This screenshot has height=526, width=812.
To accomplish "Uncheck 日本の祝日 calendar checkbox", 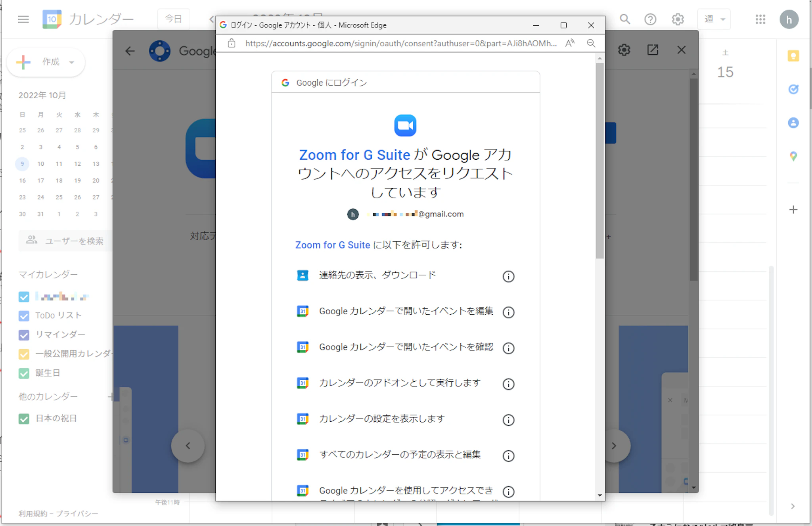I will pos(24,419).
